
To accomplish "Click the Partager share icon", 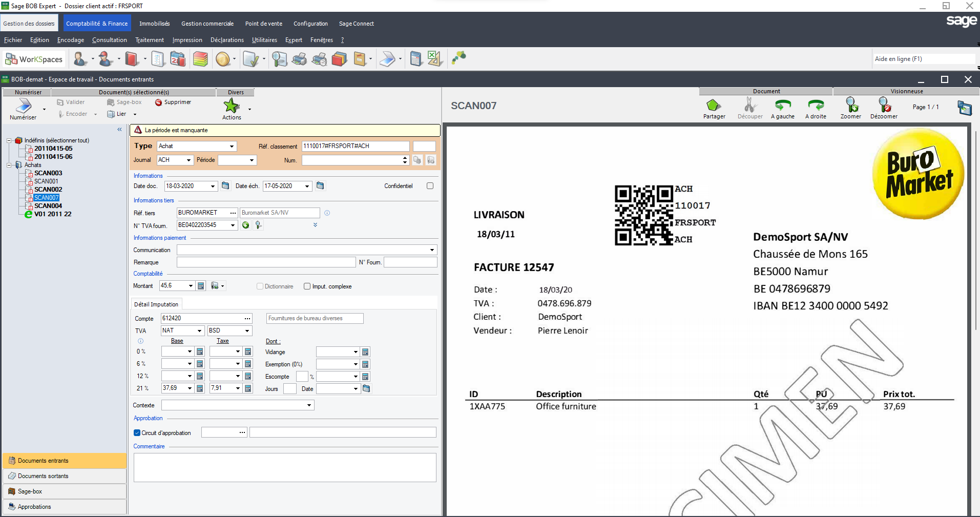I will point(714,105).
